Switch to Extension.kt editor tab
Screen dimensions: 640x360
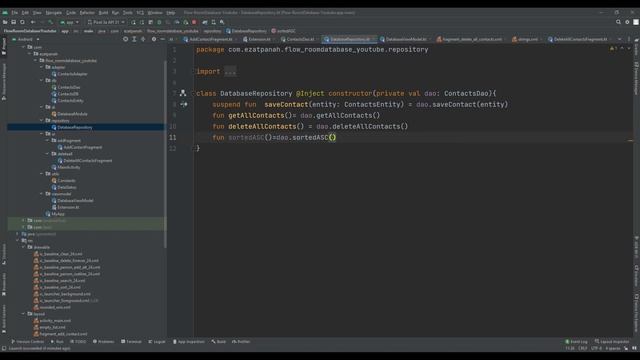click(x=258, y=39)
